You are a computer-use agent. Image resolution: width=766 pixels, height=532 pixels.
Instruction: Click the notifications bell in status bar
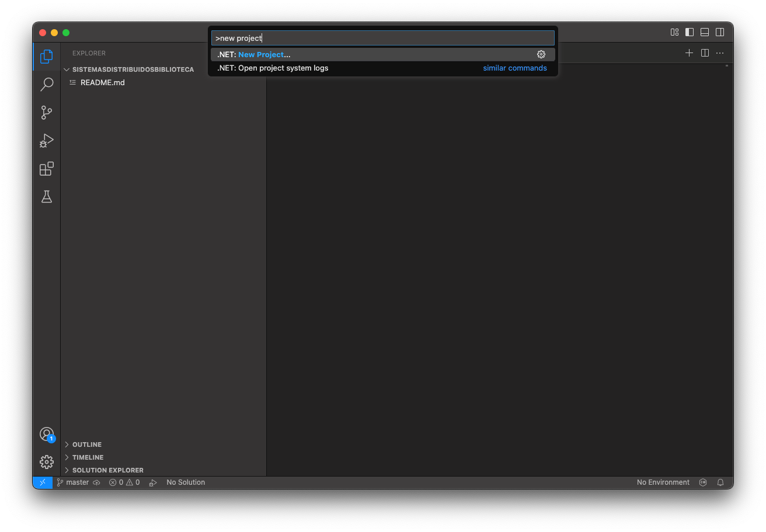[720, 482]
